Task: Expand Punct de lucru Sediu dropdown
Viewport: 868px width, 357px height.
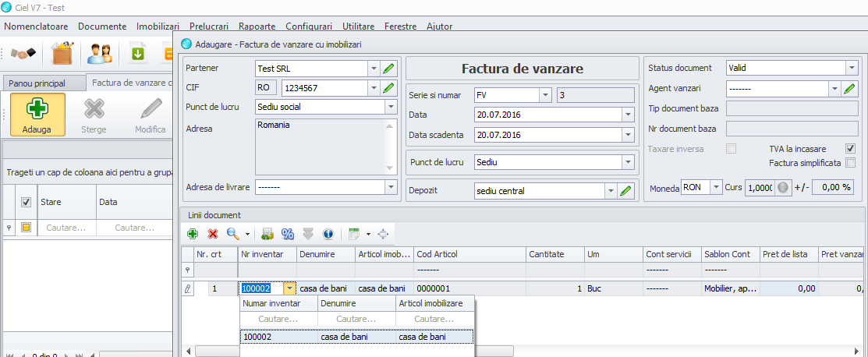Action: pyautogui.click(x=627, y=162)
